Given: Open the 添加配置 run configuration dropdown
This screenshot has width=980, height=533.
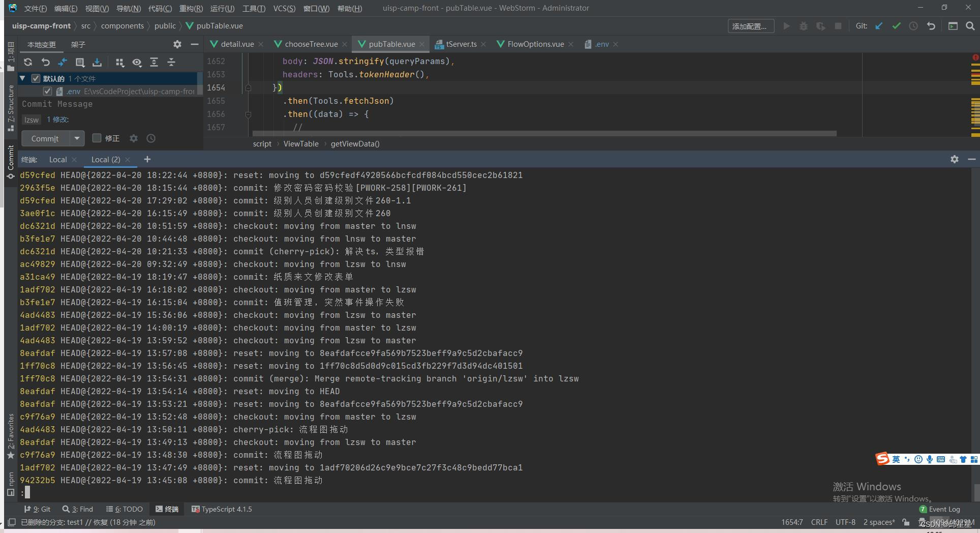Looking at the screenshot, I should pos(751,26).
